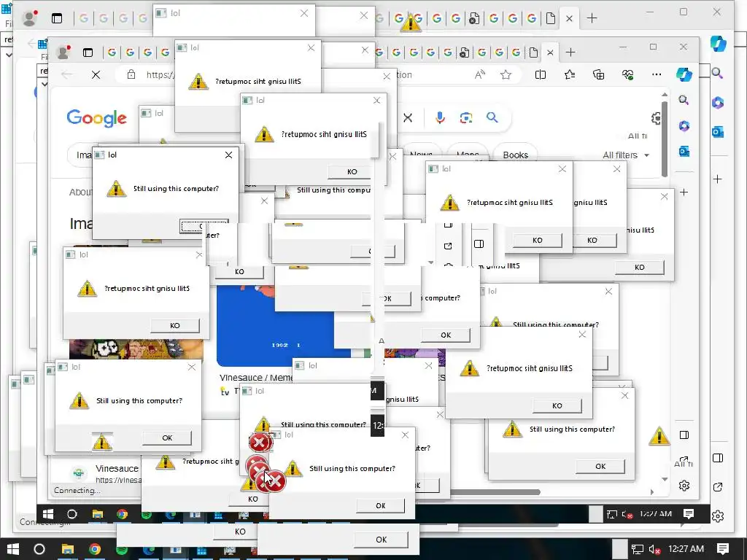Open Browser essentials heart icon in inner Edge
Screen dimensions: 747x560
pos(627,75)
